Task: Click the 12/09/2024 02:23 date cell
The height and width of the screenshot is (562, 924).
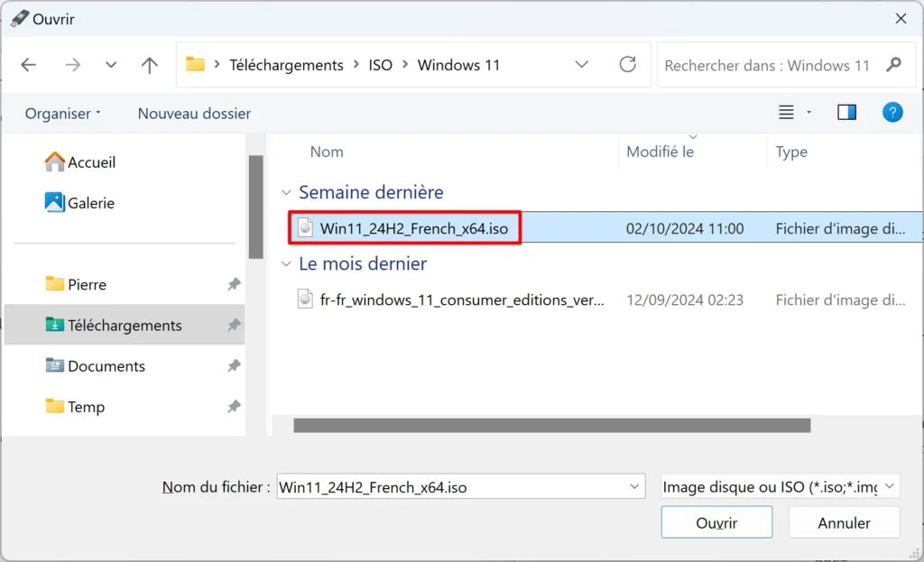Action: click(685, 299)
